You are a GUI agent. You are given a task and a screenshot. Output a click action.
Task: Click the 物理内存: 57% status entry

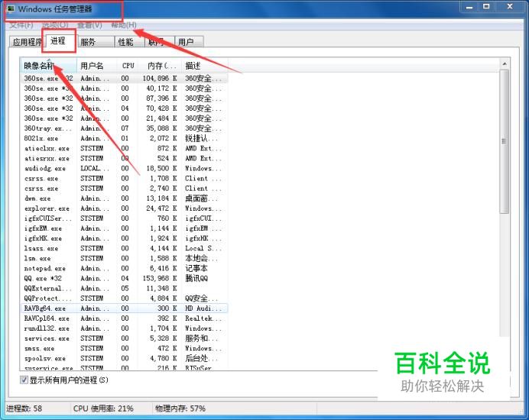click(x=180, y=409)
